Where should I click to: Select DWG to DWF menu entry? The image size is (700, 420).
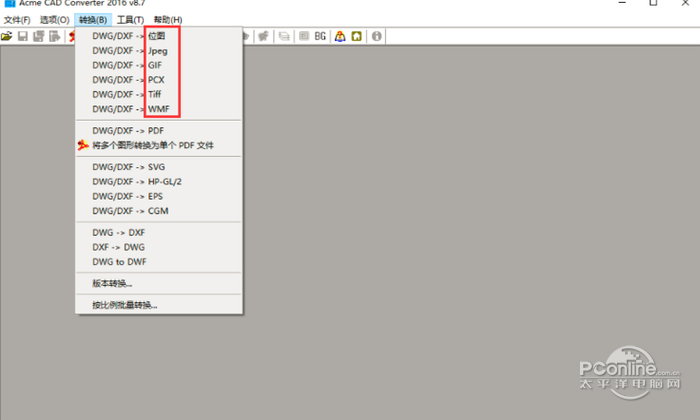point(159,262)
